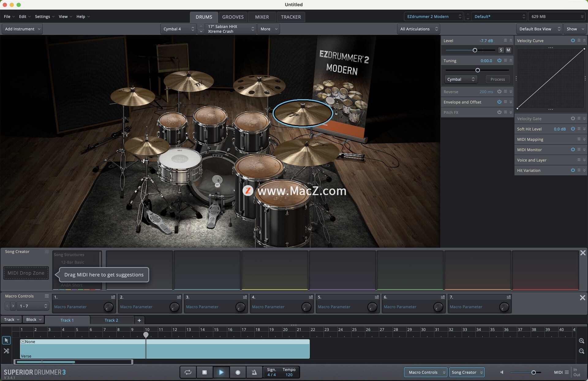588x381 pixels.
Task: Toggle Tuning power button
Action: [499, 60]
